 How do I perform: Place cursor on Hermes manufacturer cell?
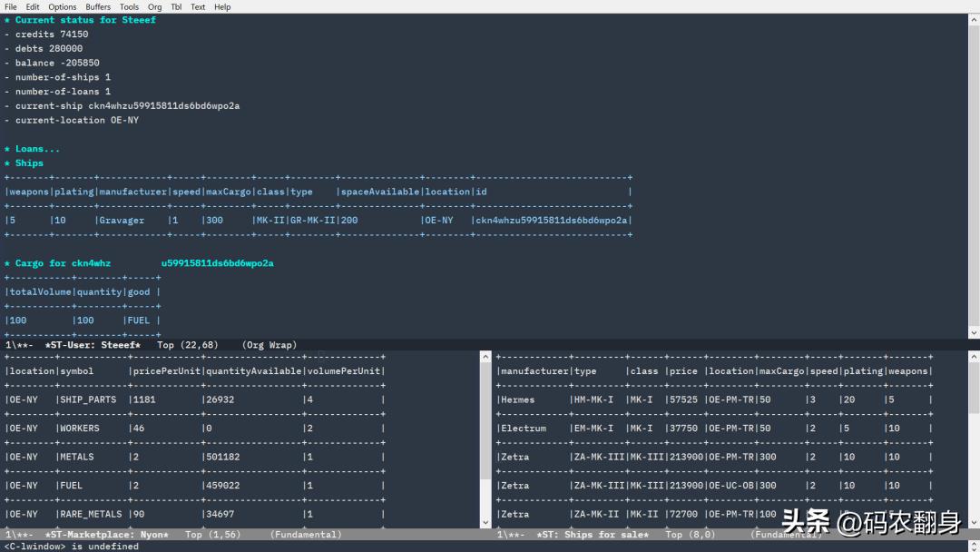(518, 399)
